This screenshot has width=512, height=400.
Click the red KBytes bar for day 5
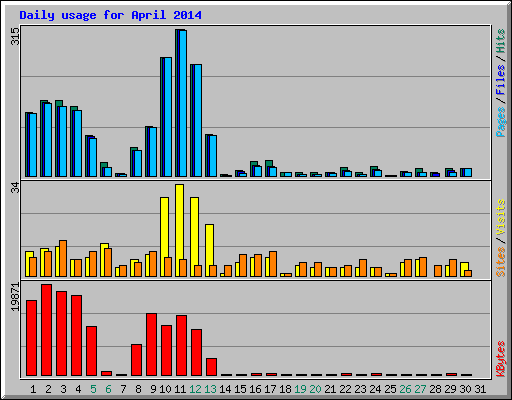(91, 351)
